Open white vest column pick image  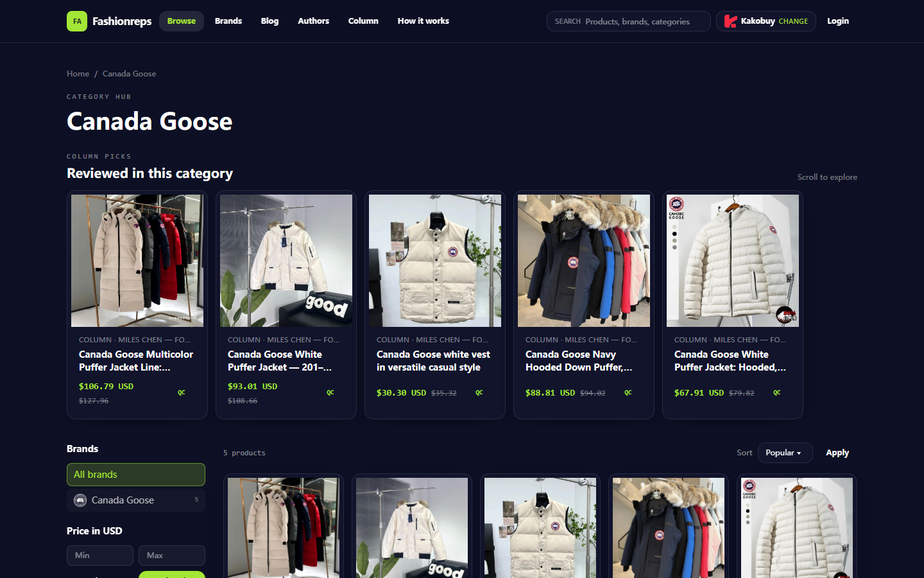click(435, 261)
